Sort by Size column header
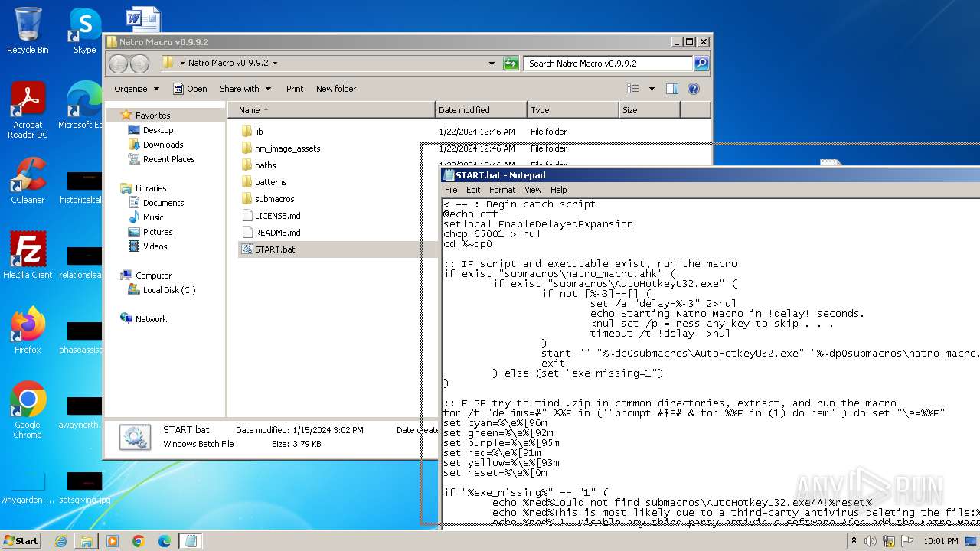The image size is (980, 551). tap(649, 110)
